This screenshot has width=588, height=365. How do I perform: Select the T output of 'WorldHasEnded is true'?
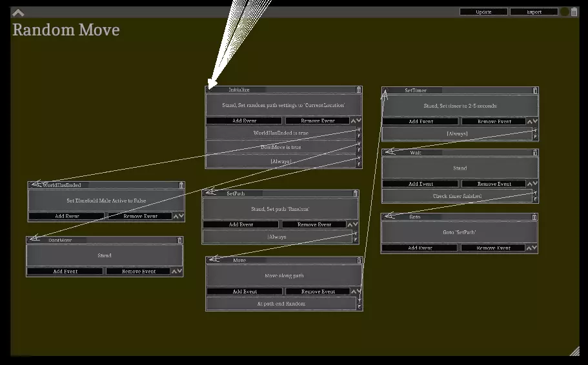(359, 130)
